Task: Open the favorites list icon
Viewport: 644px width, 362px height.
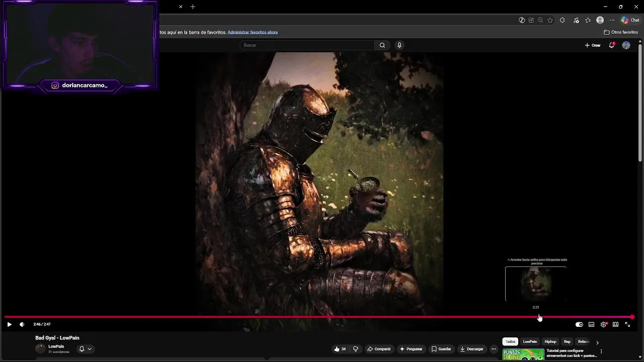Action: click(588, 20)
